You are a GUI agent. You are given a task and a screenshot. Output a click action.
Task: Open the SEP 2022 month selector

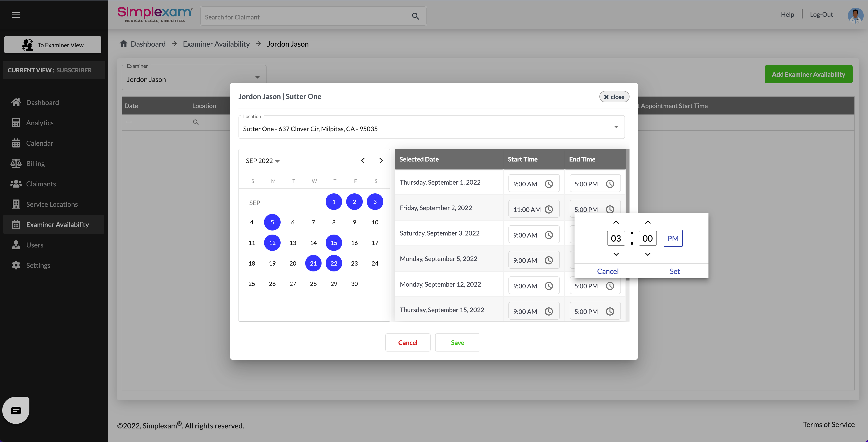pyautogui.click(x=262, y=161)
